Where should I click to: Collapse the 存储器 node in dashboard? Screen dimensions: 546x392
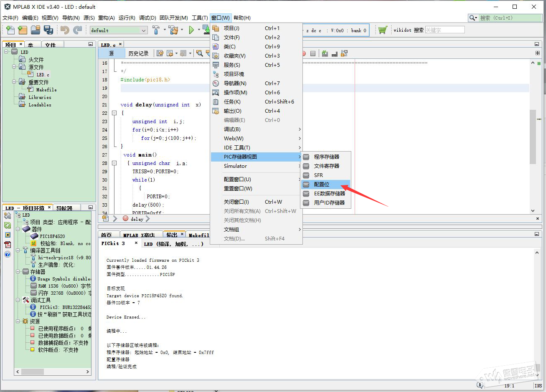(18, 272)
